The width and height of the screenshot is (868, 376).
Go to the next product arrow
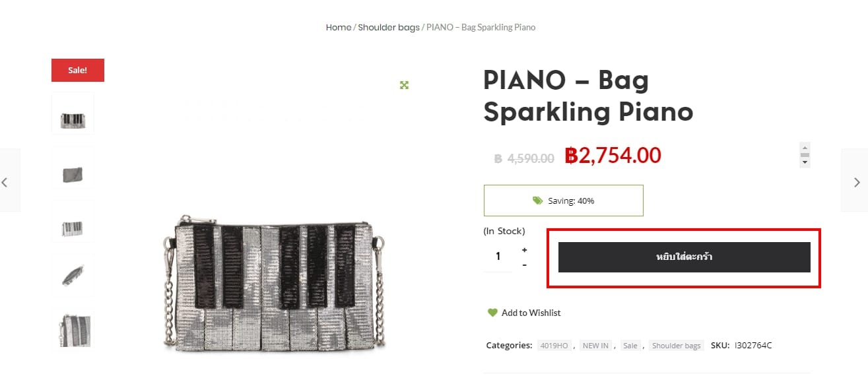pyautogui.click(x=856, y=182)
